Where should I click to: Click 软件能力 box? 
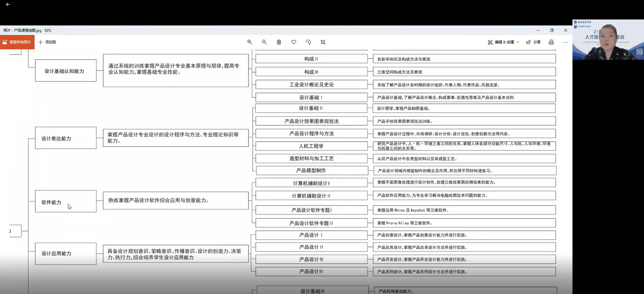66,201
